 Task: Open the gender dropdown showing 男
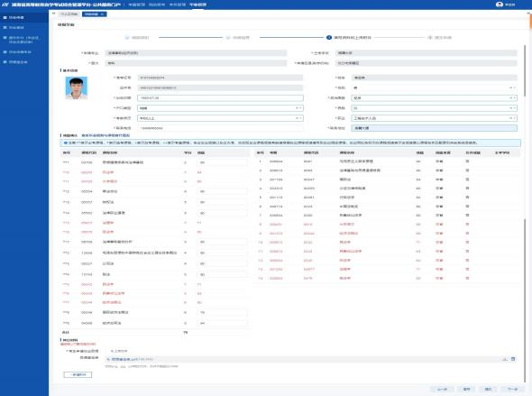[x=434, y=87]
